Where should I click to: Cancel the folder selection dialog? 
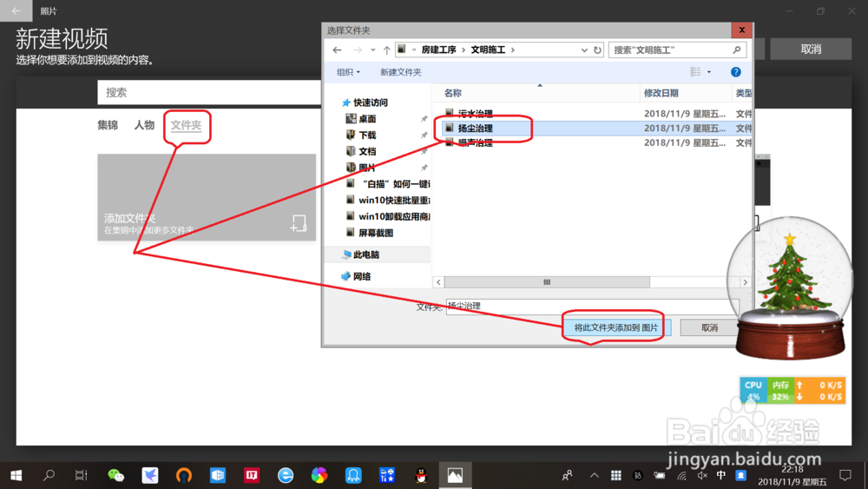710,327
